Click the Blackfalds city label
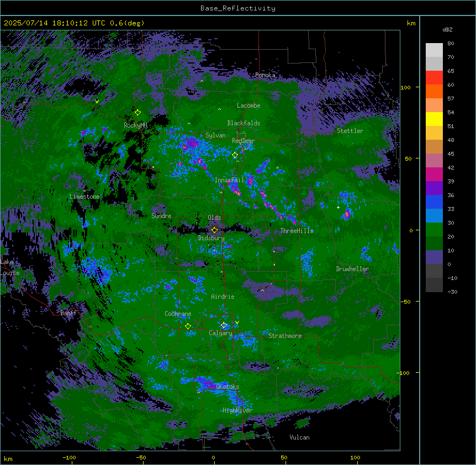The image size is (476, 465). (x=244, y=123)
